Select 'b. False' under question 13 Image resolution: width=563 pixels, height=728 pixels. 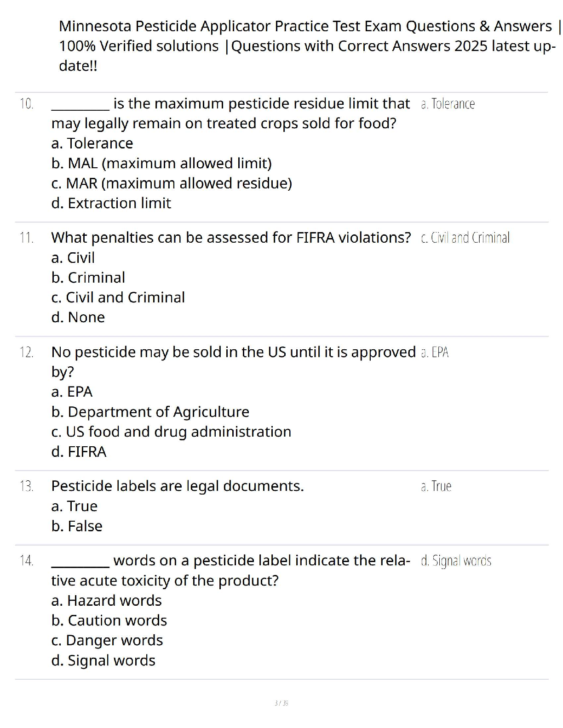point(77,526)
